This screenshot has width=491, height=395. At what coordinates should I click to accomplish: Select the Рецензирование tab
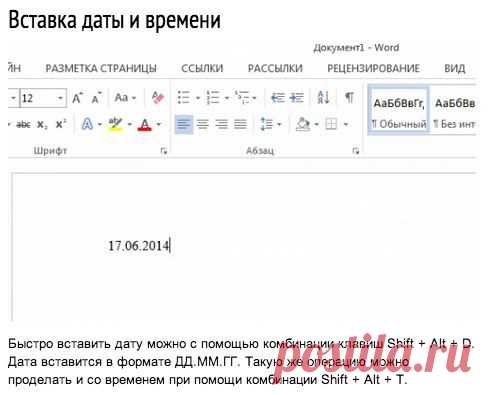pos(373,68)
